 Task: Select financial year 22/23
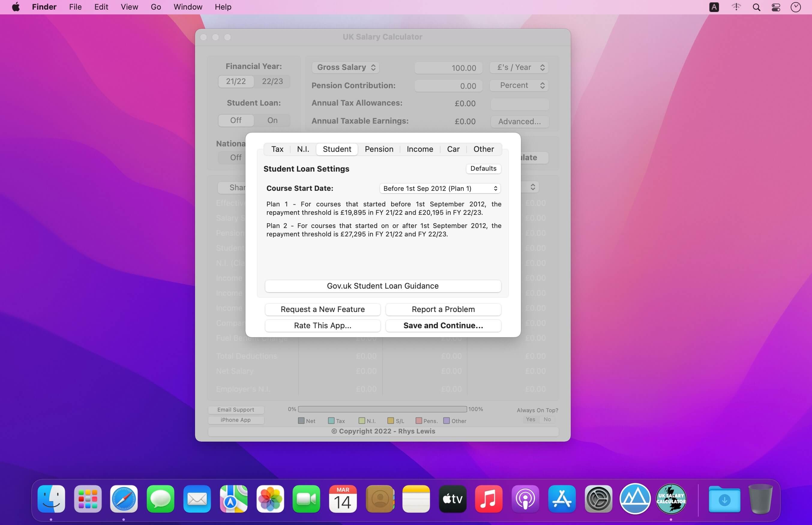(x=272, y=82)
